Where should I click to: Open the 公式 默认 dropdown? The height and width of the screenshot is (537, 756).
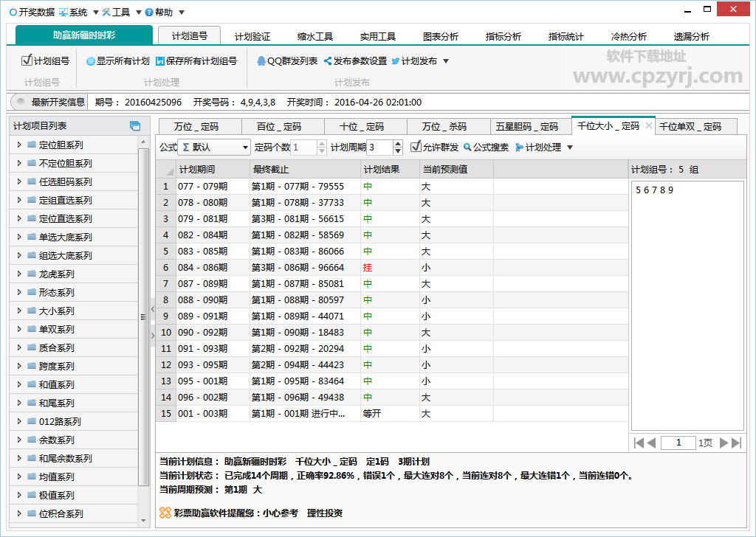pos(213,148)
